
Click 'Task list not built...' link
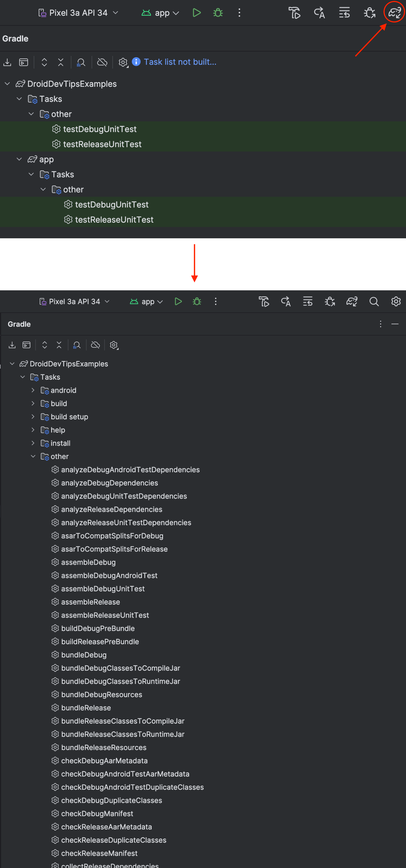point(180,62)
